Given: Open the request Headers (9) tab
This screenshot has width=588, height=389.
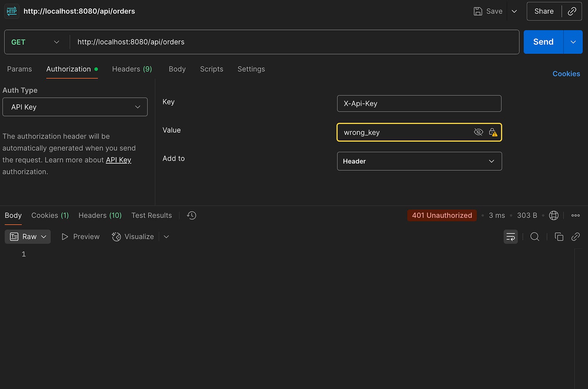Looking at the screenshot, I should 132,69.
